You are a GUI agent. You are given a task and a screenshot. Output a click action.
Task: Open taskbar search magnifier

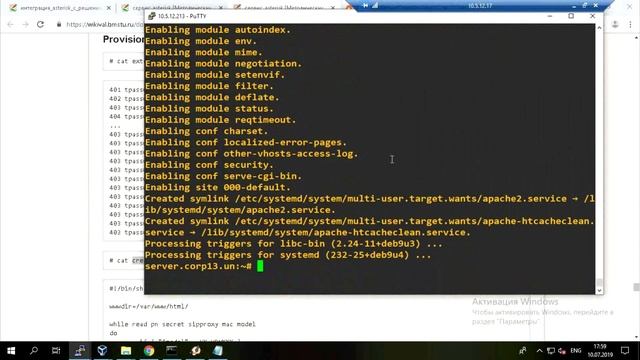(x=34, y=351)
